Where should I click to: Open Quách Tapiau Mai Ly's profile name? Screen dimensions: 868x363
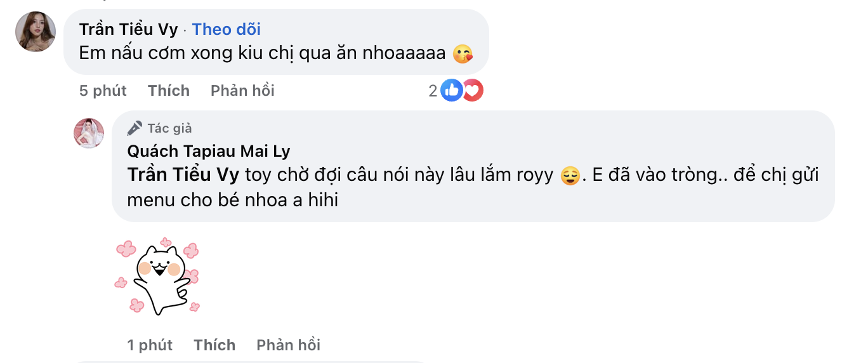pos(209,150)
